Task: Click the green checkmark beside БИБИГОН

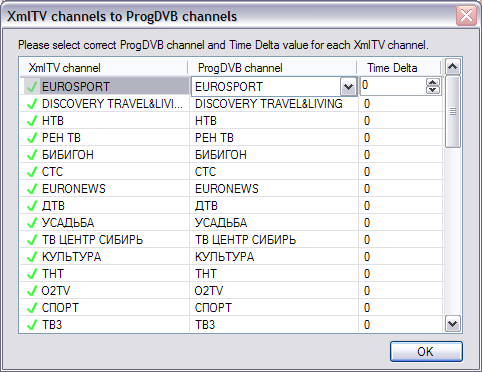Action: click(x=32, y=155)
